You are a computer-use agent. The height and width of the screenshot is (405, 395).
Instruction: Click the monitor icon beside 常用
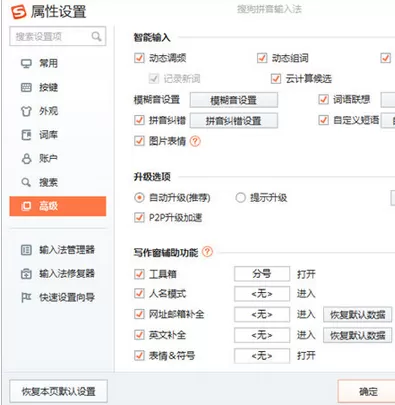[26, 63]
